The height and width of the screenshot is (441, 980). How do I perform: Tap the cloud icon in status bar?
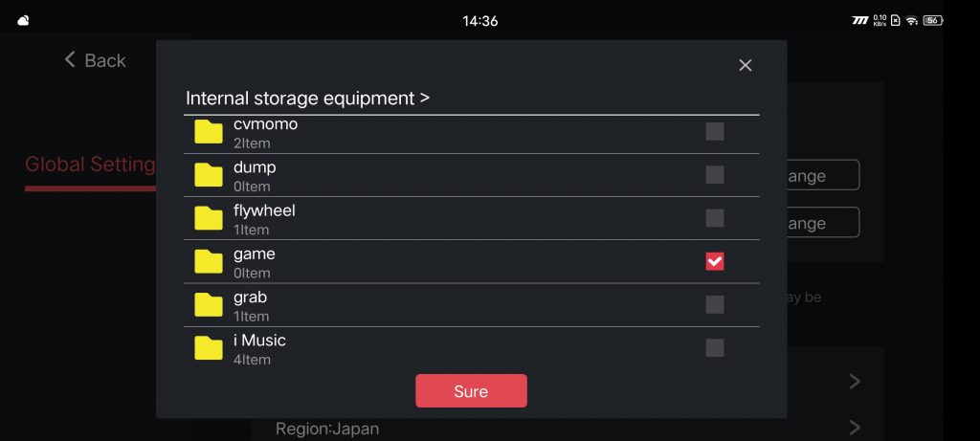coord(23,21)
